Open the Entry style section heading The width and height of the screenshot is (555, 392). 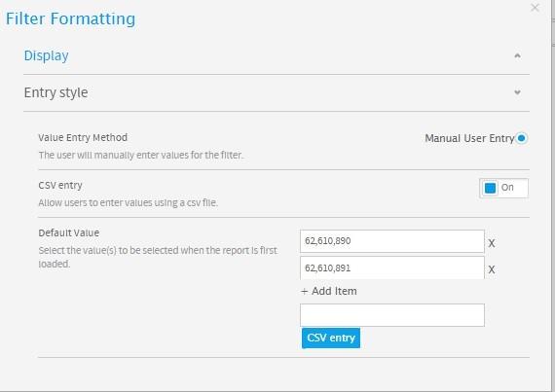[55, 92]
